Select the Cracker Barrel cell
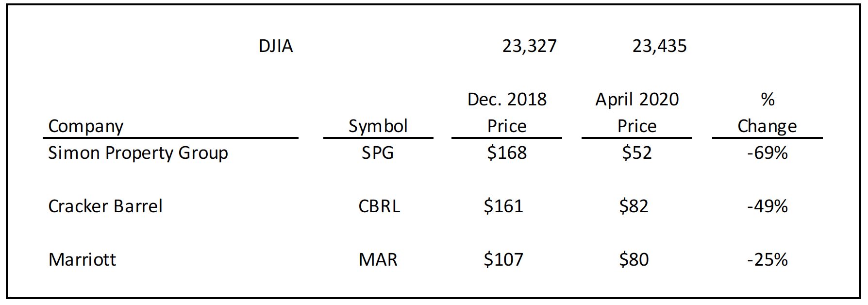This screenshot has width=868, height=305. (x=105, y=206)
